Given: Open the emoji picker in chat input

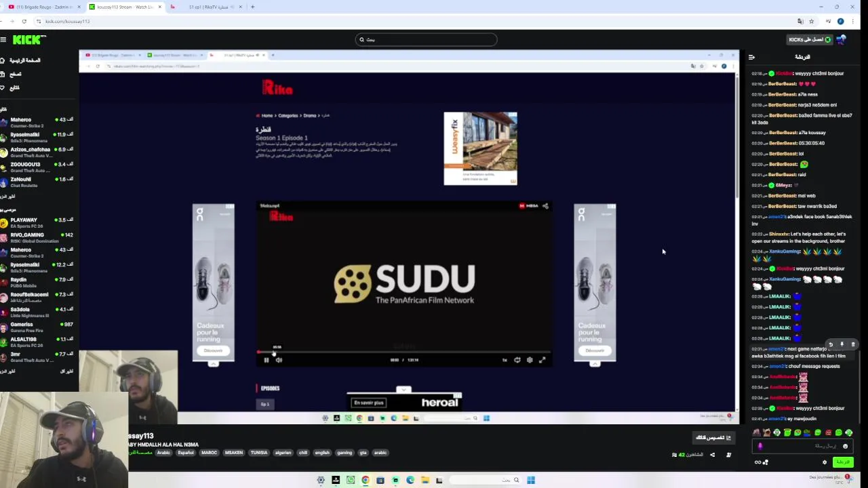Looking at the screenshot, I should 845,446.
